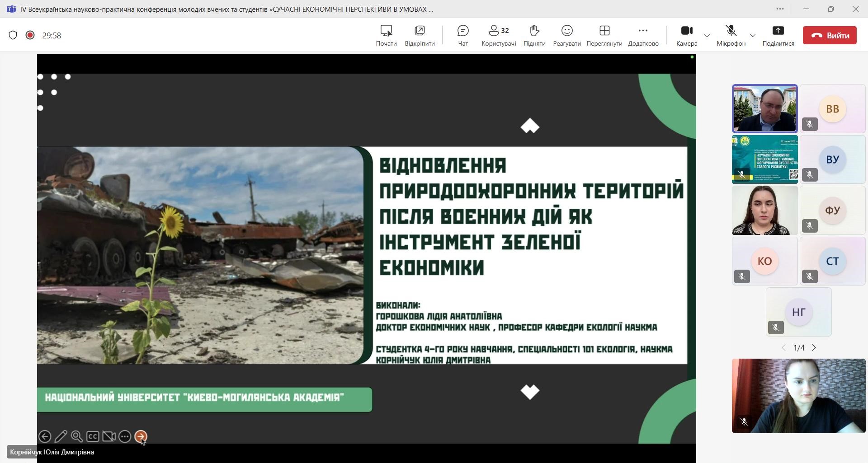Open the participants list with 32 users
The image size is (868, 463).
(x=499, y=35)
